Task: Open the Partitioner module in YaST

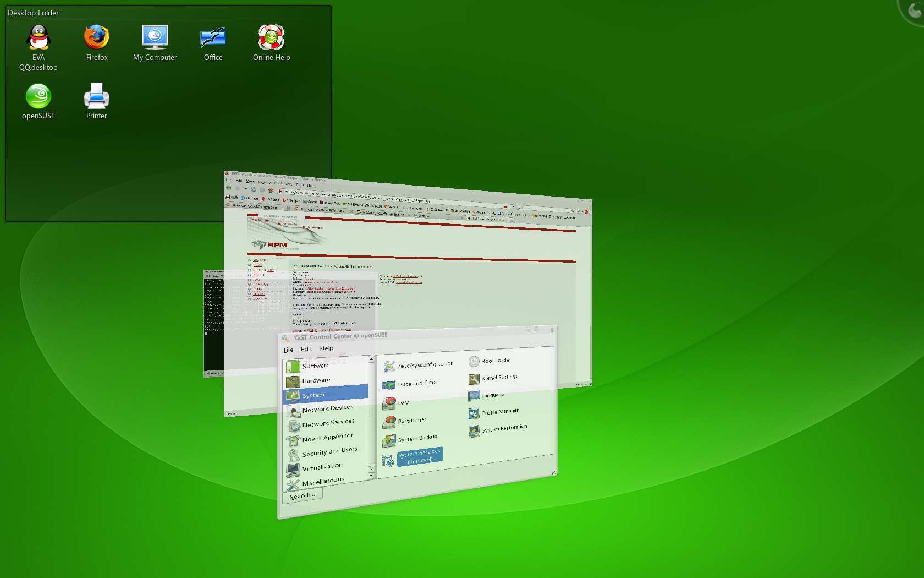Action: (x=404, y=421)
